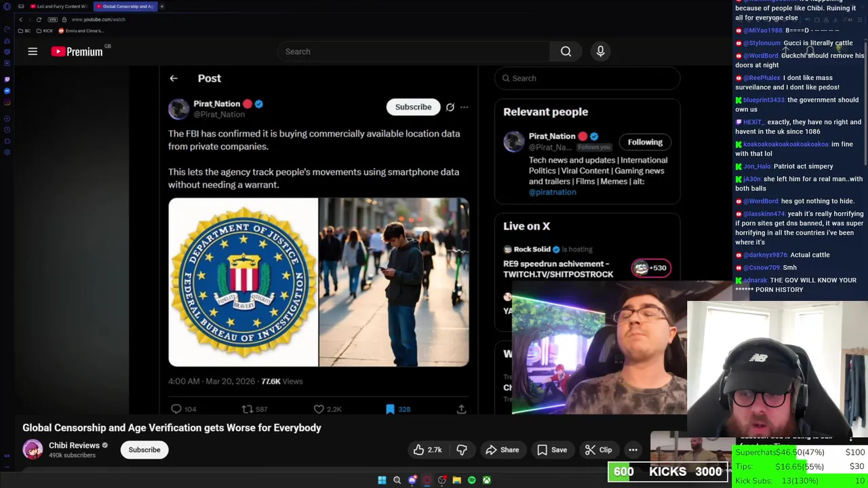Open the Emiru and Cinna's bookmark
The width and height of the screenshot is (868, 488).
point(81,30)
